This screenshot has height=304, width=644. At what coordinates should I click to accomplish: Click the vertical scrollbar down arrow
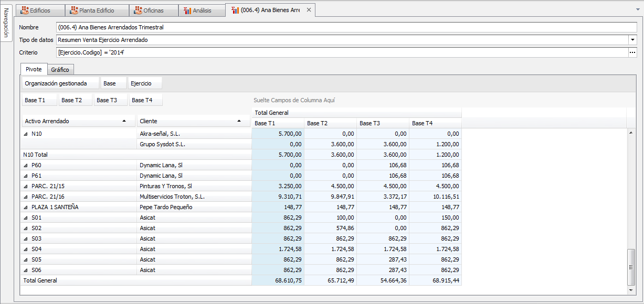pyautogui.click(x=631, y=289)
